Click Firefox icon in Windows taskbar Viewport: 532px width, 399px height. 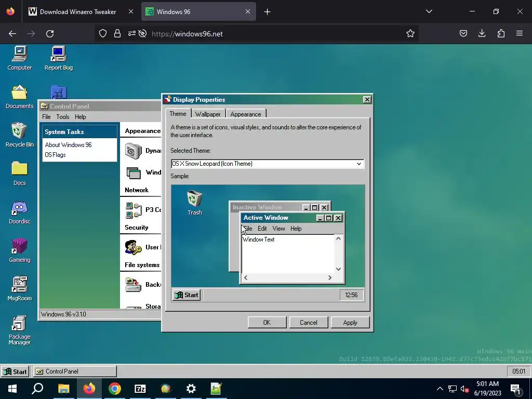click(89, 389)
